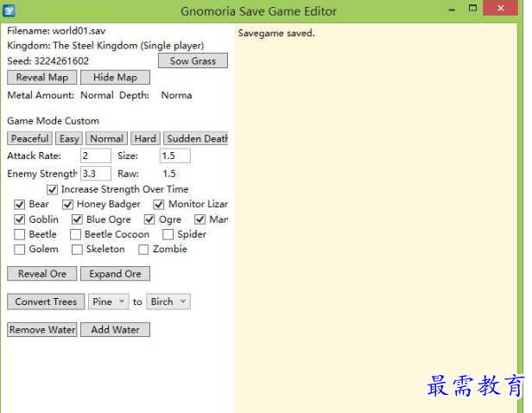Click the Reveal Map button
The image size is (532, 413).
click(x=42, y=78)
